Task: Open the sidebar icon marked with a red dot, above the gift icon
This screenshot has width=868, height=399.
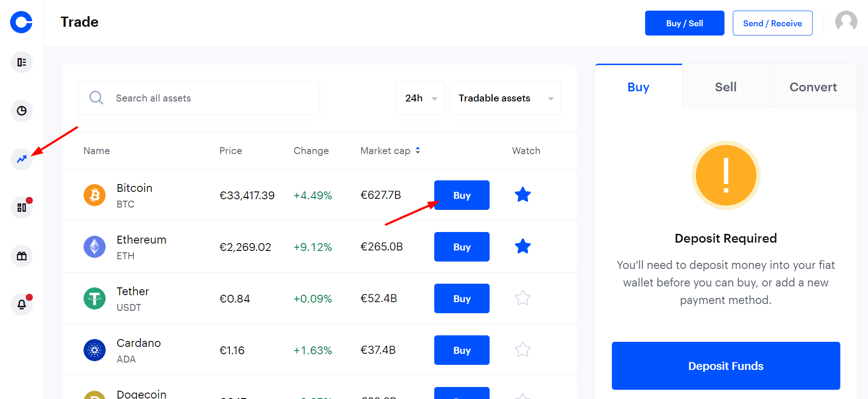Action: point(22,208)
